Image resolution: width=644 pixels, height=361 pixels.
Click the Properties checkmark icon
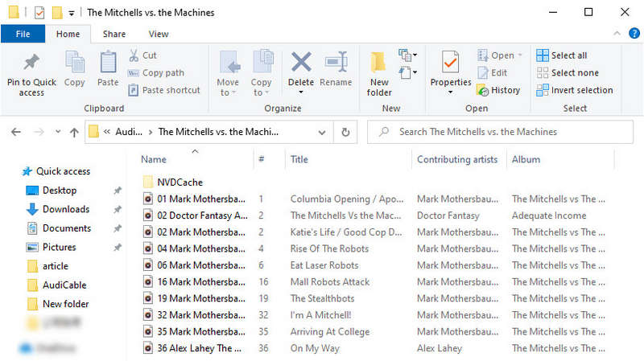coord(450,63)
